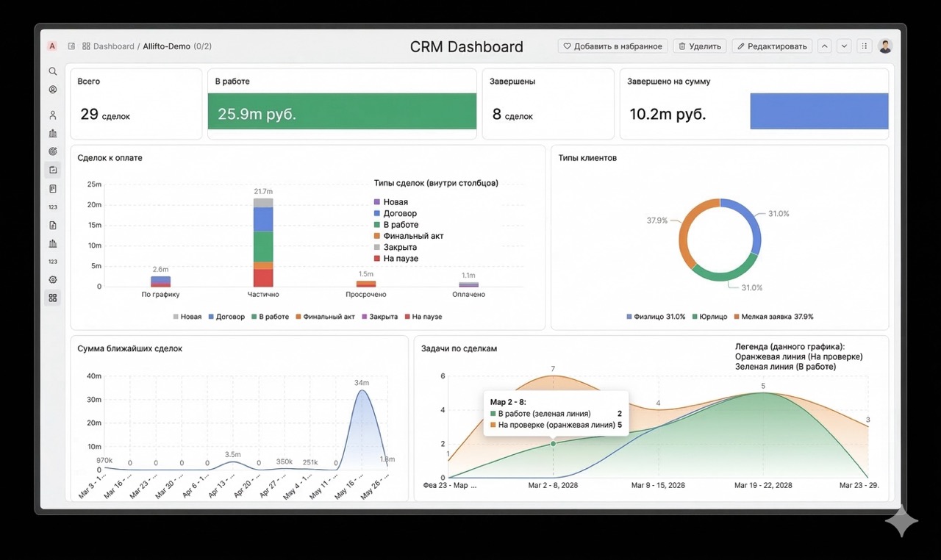941x560 pixels.
Task: Click Dashboard in the breadcrumb path
Action: pos(115,46)
